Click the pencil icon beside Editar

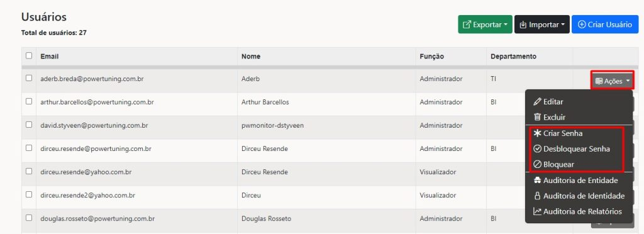pyautogui.click(x=537, y=102)
